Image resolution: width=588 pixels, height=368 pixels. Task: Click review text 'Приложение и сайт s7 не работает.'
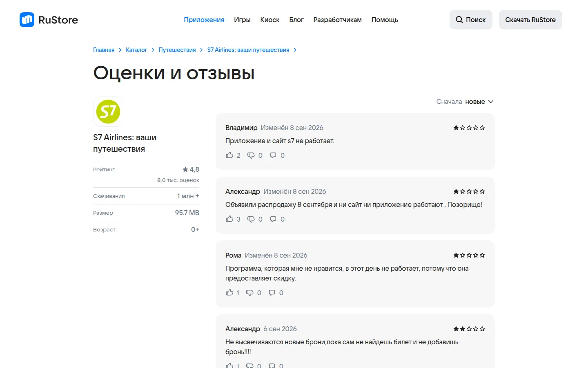(x=280, y=141)
